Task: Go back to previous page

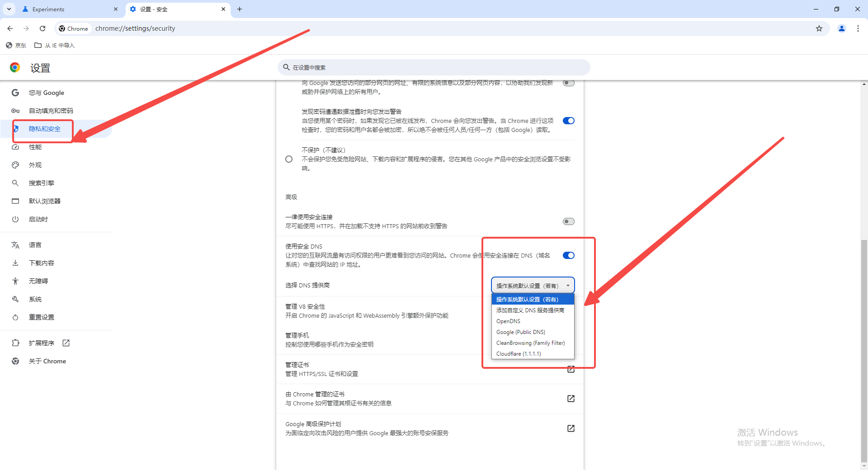Action: (x=10, y=28)
